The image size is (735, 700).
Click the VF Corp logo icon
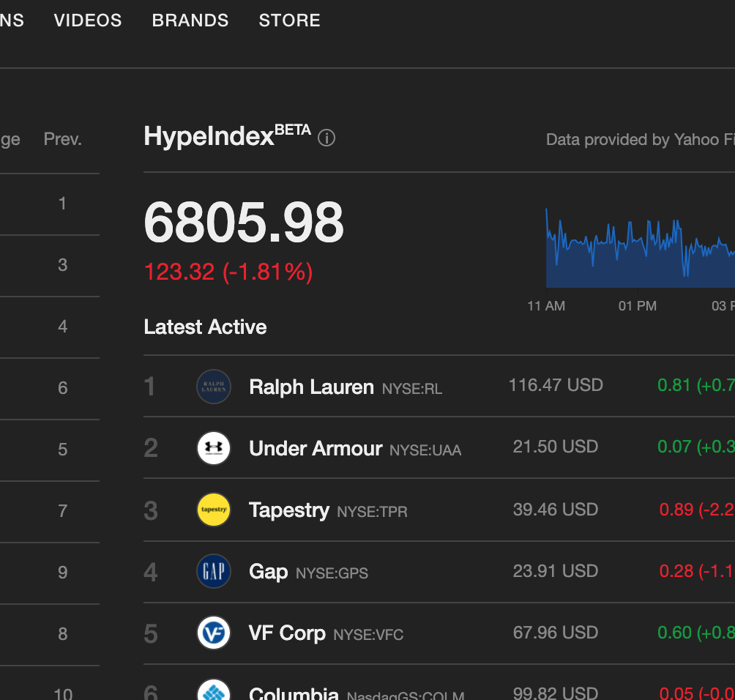214,633
